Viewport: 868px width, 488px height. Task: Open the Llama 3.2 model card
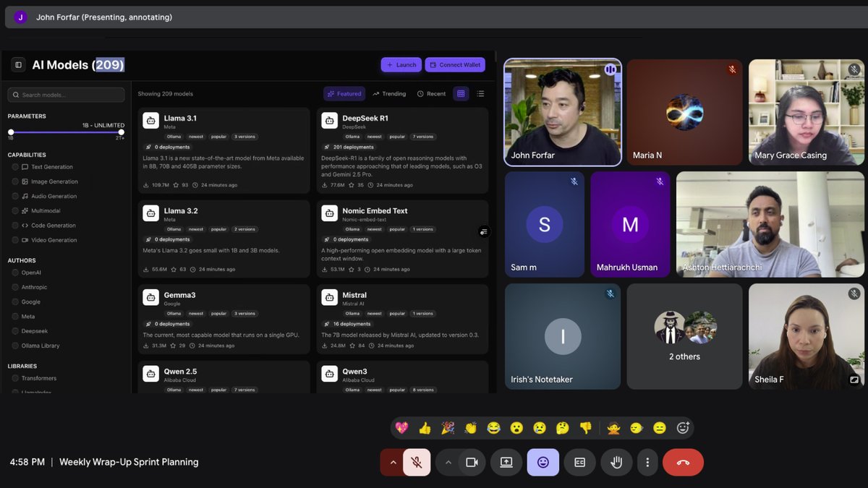[x=224, y=239]
